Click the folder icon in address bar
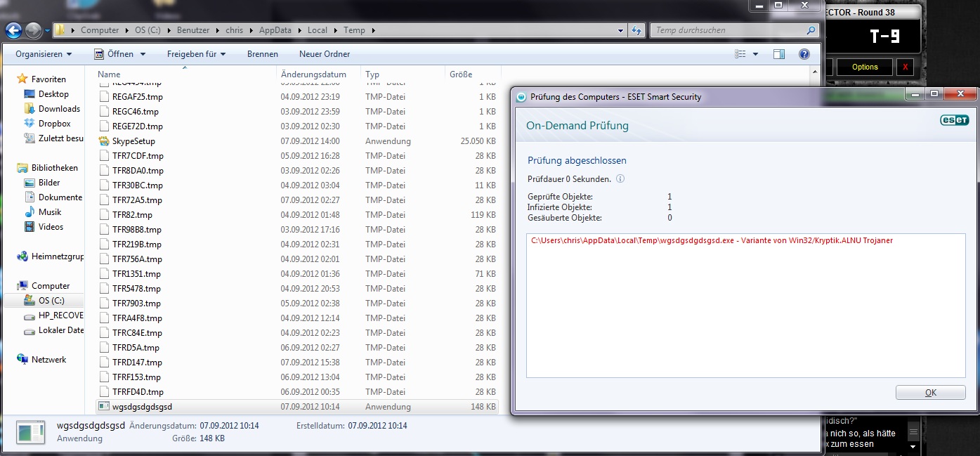This screenshot has height=456, width=980. point(61,30)
